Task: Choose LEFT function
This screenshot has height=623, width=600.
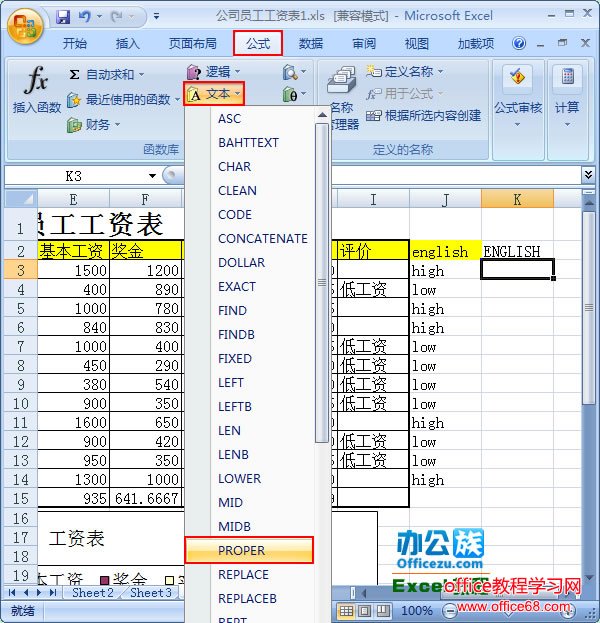Action: [230, 383]
